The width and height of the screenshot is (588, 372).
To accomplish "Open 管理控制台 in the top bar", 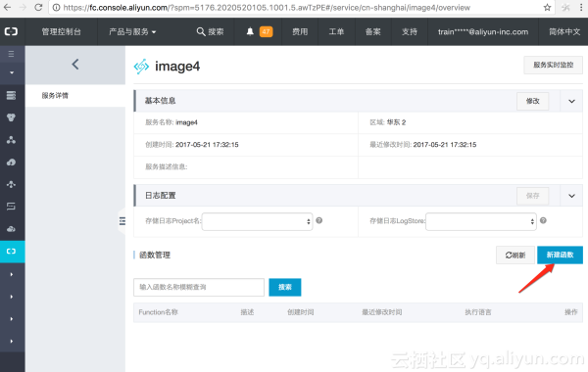I will 61,32.
